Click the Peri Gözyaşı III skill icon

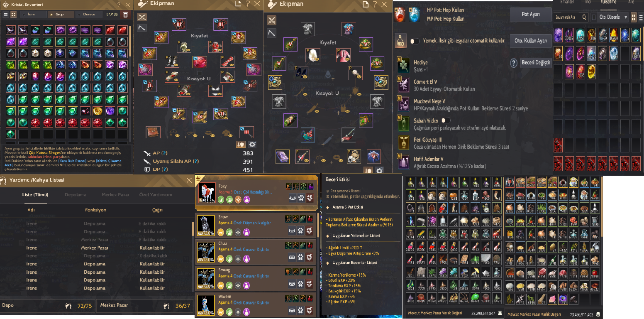coord(403,142)
